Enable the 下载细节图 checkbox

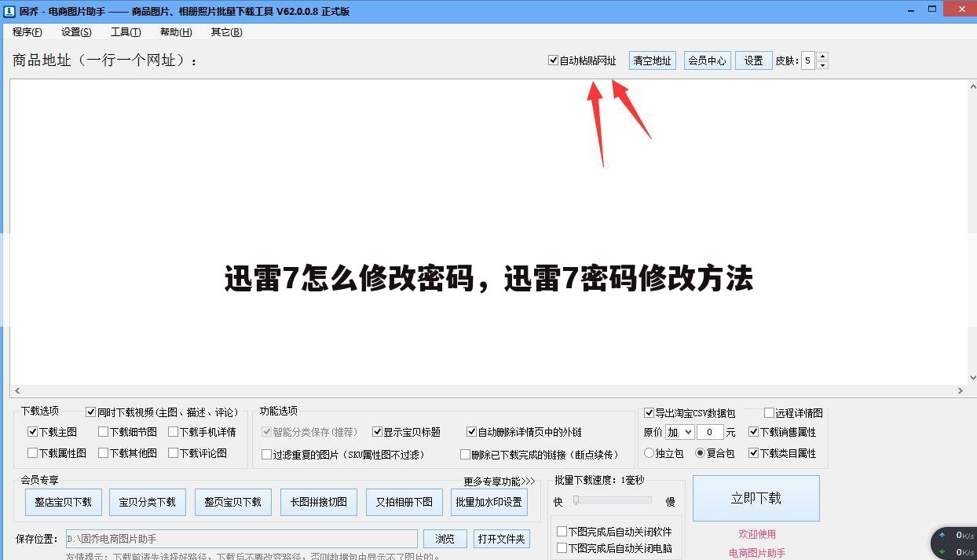pos(103,432)
